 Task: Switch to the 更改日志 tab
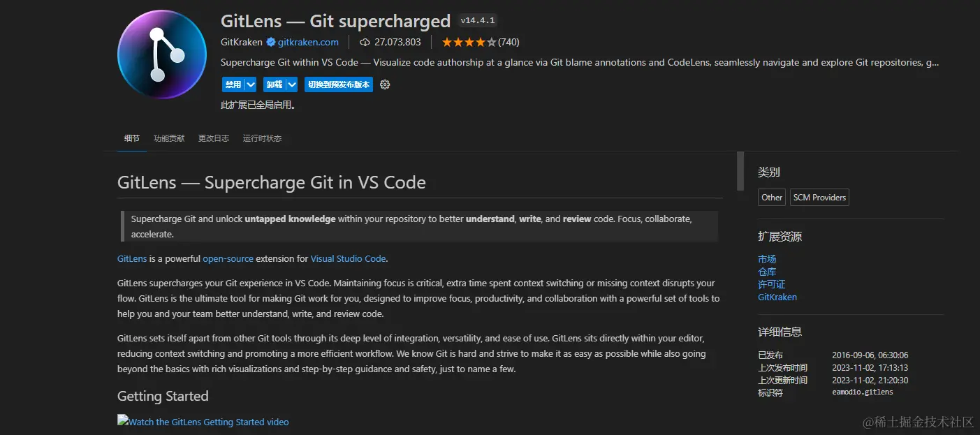[214, 138]
